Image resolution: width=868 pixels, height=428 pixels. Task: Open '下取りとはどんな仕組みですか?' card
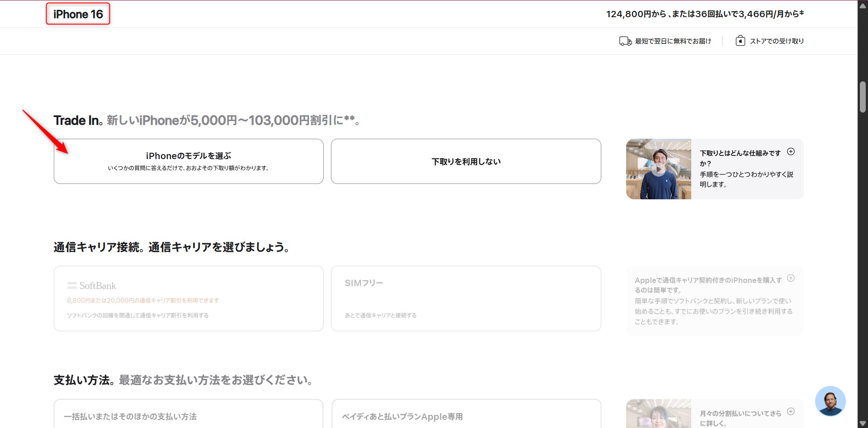coord(715,169)
